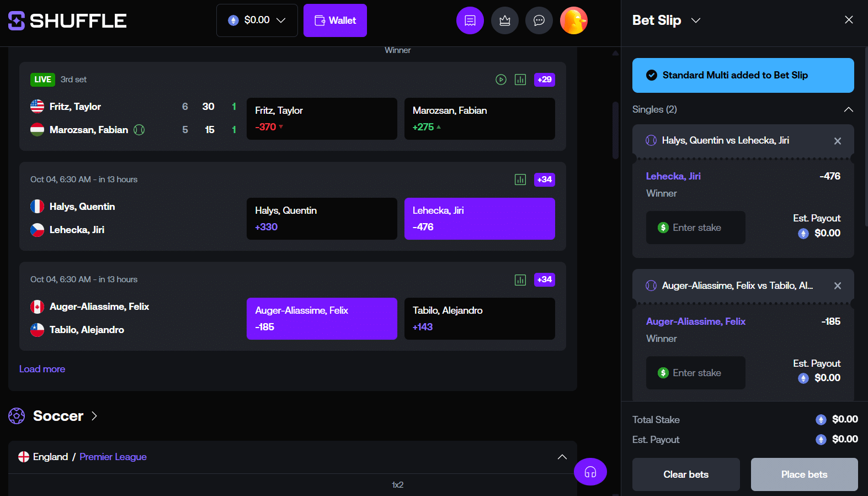The height and width of the screenshot is (496, 868).
Task: Select Fritz, Taylor -370 odds
Action: (x=322, y=119)
